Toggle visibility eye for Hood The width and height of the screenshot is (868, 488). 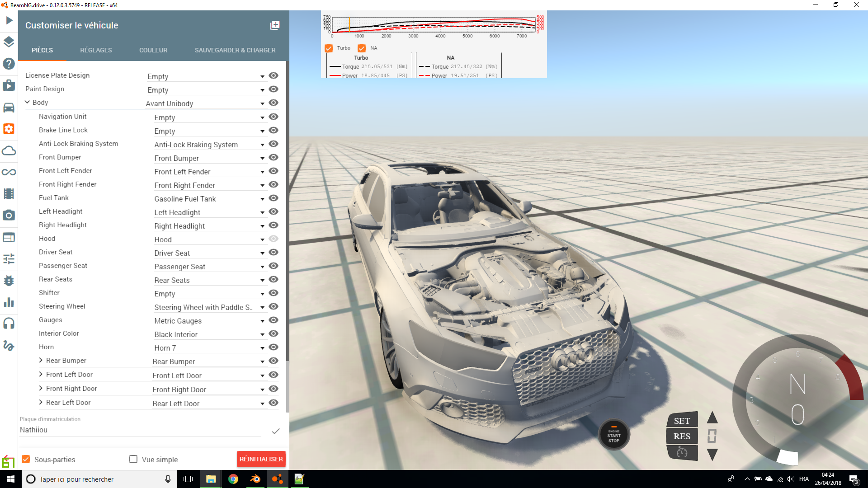(x=274, y=239)
